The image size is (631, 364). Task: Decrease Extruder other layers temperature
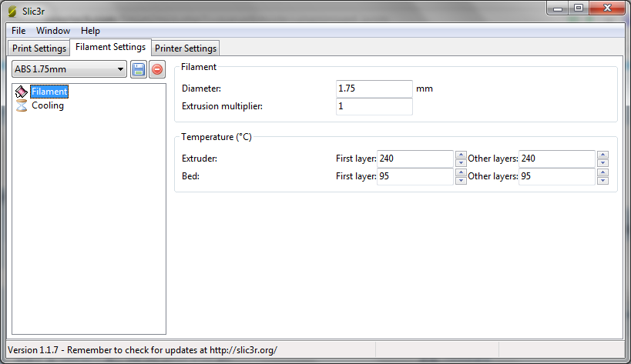coord(602,162)
